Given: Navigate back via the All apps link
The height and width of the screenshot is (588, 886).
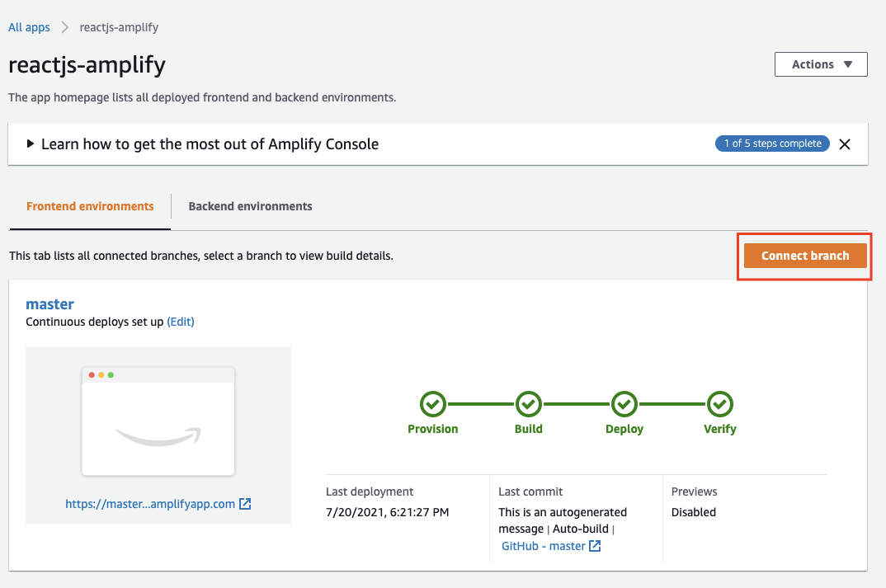Looking at the screenshot, I should (29, 26).
